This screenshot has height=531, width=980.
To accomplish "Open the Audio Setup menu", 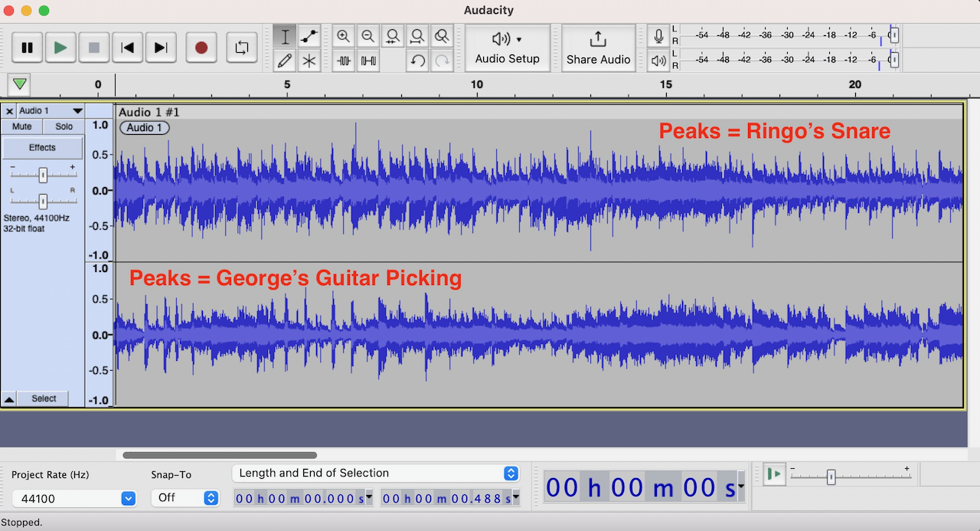I will point(508,48).
